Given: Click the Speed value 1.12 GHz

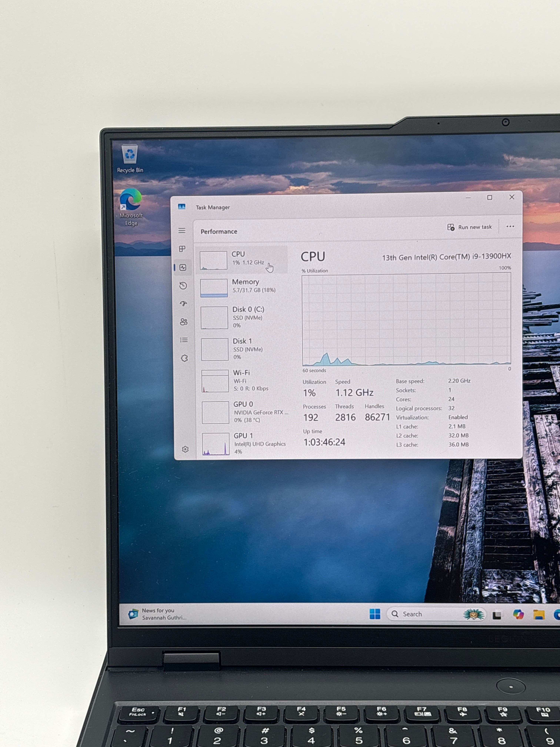Looking at the screenshot, I should point(354,392).
